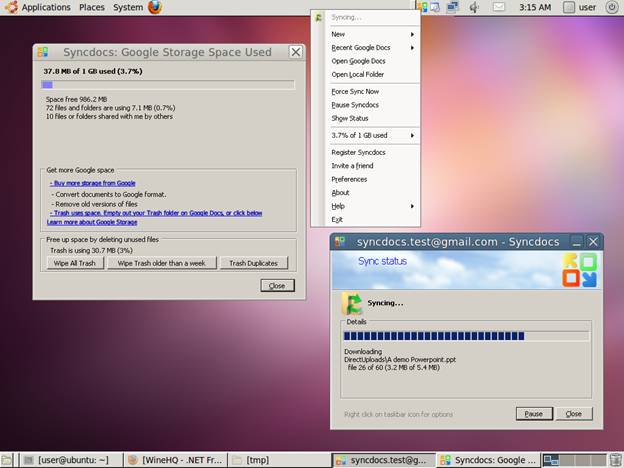Switch to [tmp] folder window in taskbar
This screenshot has height=468, width=624.
279,460
